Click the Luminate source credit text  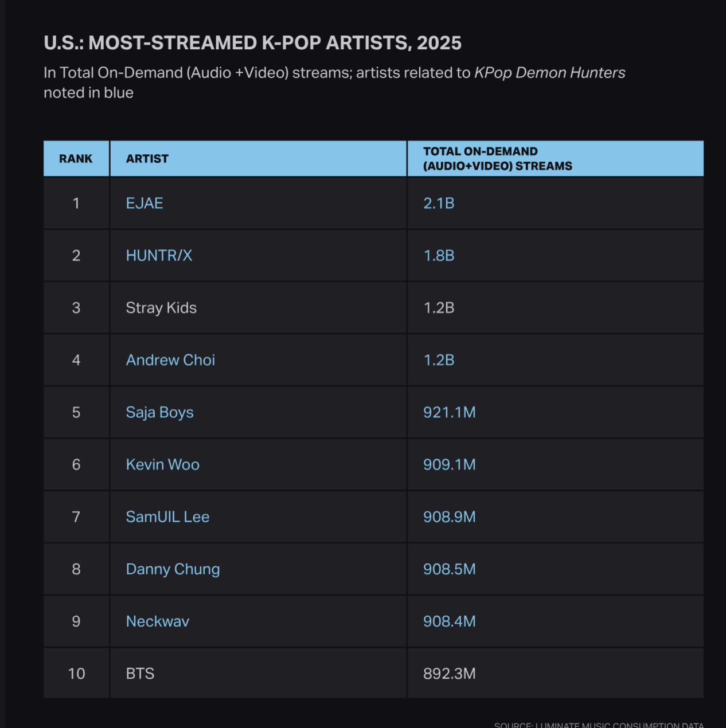[599, 725]
